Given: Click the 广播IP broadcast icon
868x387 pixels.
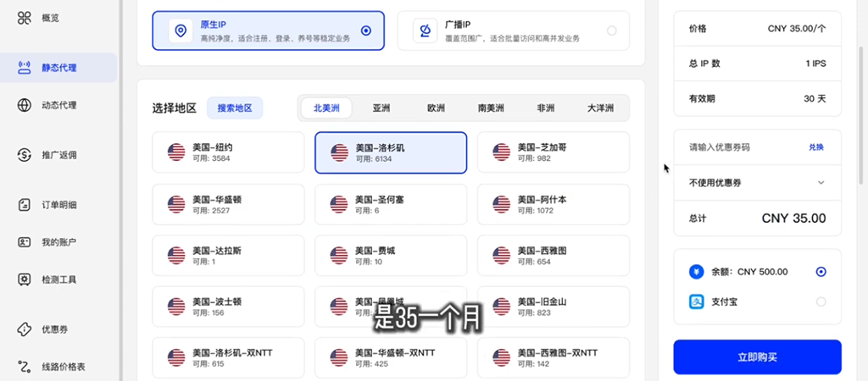Looking at the screenshot, I should [426, 31].
